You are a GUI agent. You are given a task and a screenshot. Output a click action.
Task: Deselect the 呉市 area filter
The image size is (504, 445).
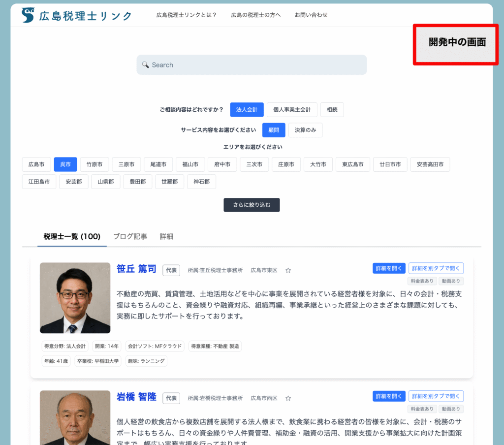[65, 164]
